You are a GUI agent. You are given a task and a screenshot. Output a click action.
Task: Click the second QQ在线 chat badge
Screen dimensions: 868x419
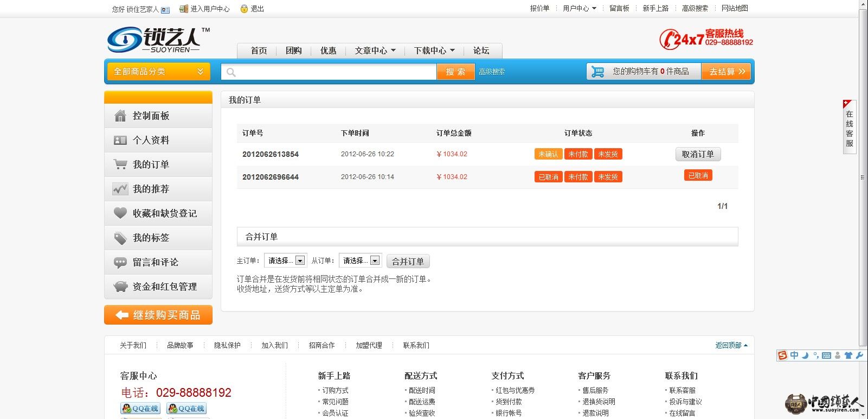[187, 408]
